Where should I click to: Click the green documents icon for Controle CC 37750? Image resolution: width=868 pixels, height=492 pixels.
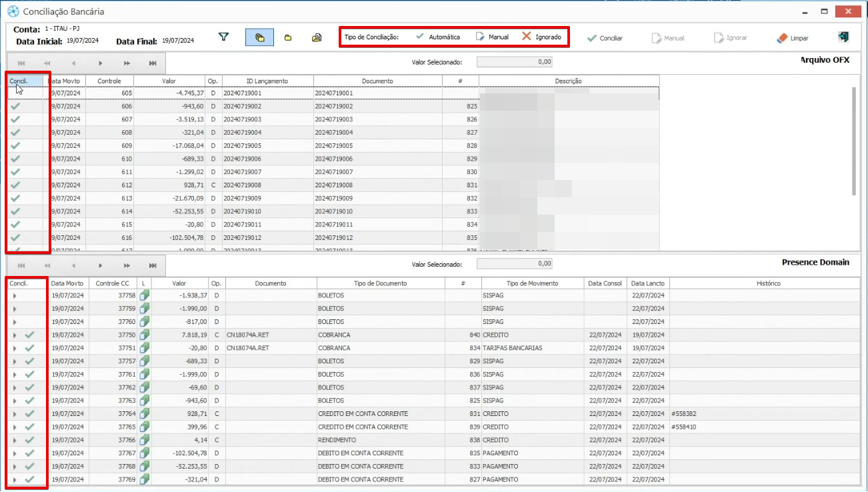click(144, 335)
